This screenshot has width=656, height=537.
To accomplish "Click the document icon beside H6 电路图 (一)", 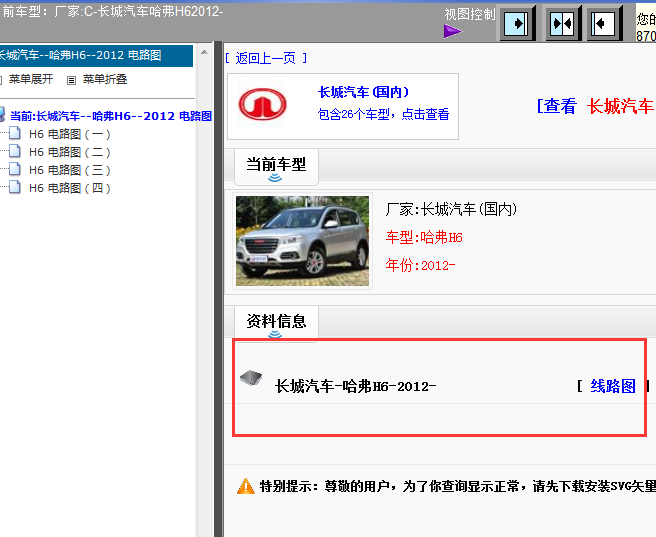I will 15,133.
